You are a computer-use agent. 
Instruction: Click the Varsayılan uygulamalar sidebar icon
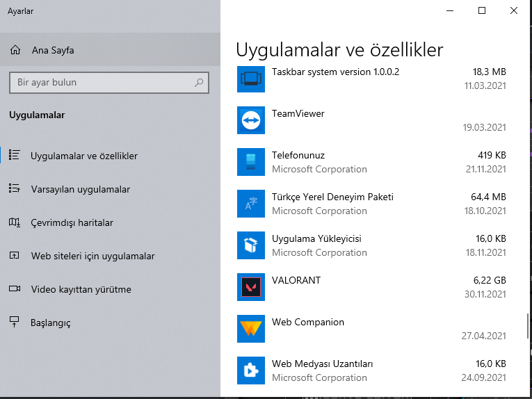pos(14,188)
